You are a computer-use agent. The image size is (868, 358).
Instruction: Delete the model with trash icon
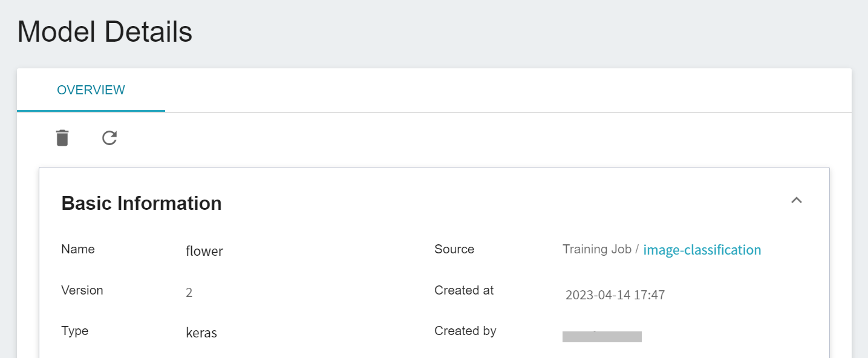(62, 138)
